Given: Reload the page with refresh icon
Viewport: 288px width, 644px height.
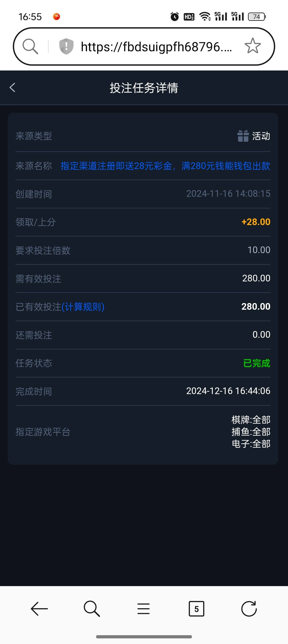Looking at the screenshot, I should (249, 609).
